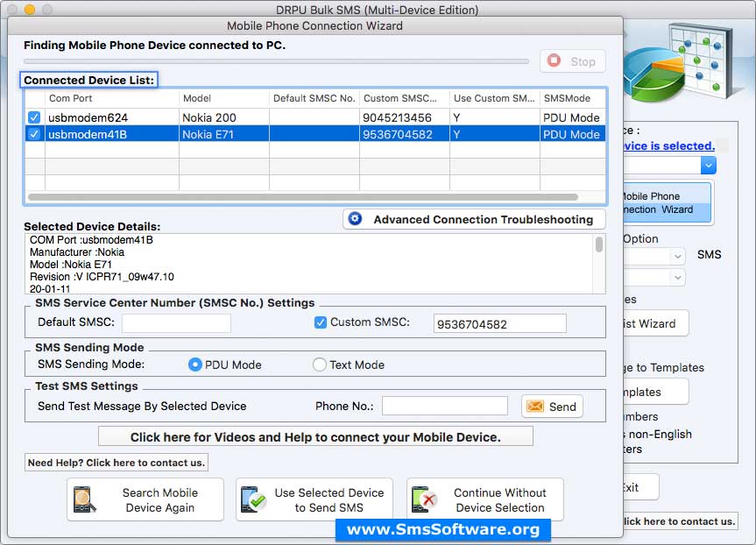Click the Custom SMSC number field
This screenshot has width=756, height=545.
[x=500, y=323]
